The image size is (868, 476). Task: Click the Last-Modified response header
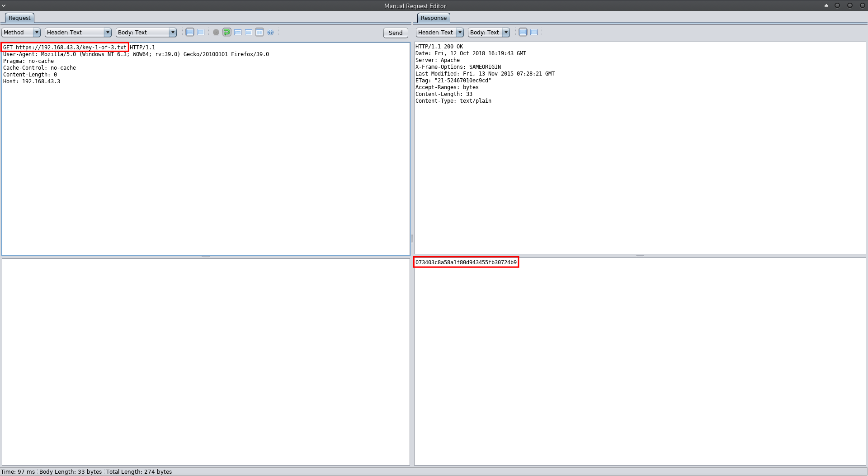pos(485,74)
